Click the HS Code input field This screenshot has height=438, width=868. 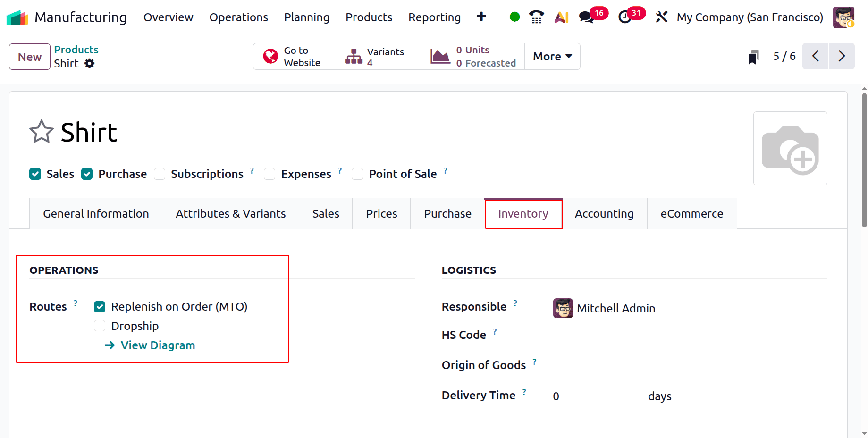[690, 335]
